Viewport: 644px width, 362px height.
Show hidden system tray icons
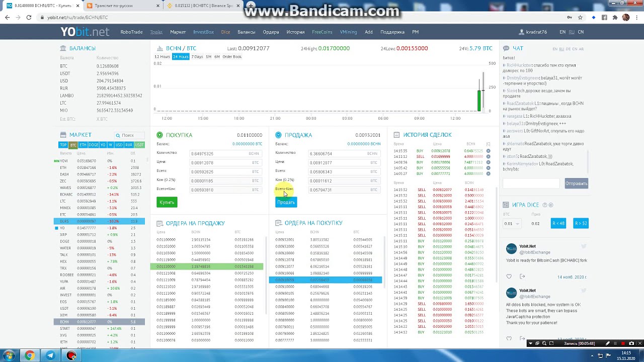[x=592, y=355]
